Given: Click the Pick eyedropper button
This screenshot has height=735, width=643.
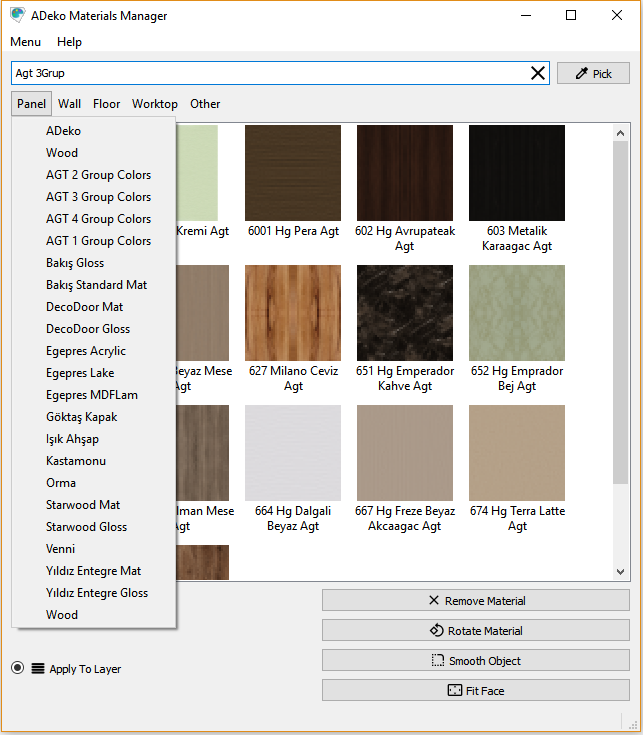Looking at the screenshot, I should [593, 74].
